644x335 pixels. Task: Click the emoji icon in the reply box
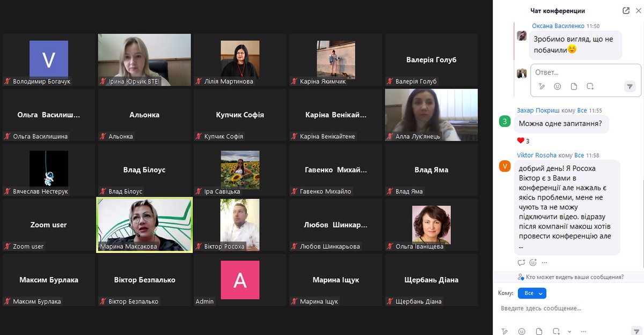coord(558,86)
